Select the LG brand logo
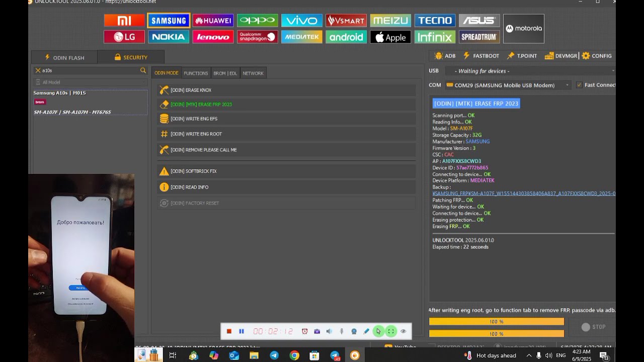The height and width of the screenshot is (362, 644). pos(124,37)
